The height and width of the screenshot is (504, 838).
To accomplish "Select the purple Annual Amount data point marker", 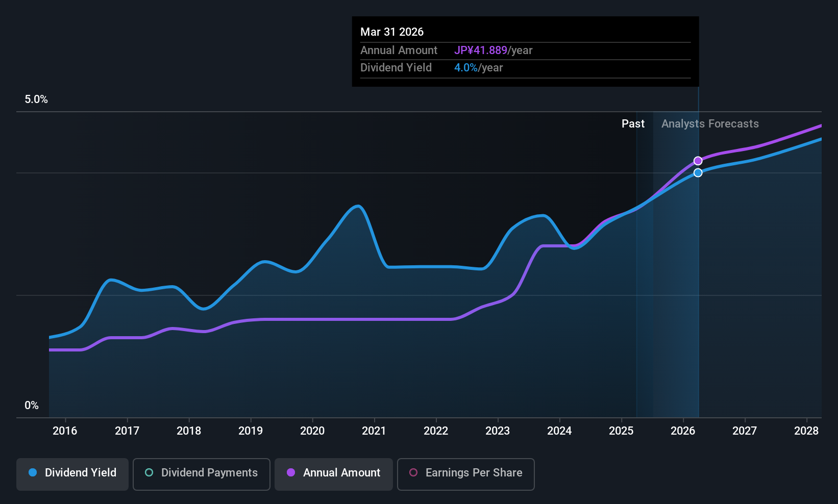I will click(x=698, y=161).
